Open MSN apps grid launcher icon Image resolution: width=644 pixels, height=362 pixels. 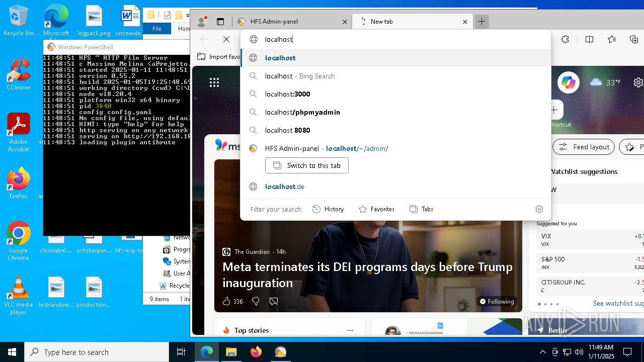click(214, 82)
